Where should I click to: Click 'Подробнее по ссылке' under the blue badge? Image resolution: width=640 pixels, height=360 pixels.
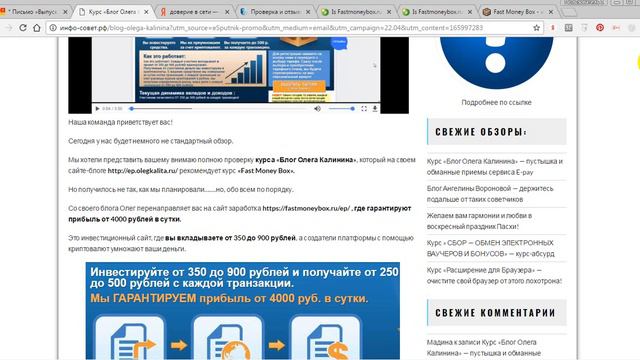496,102
